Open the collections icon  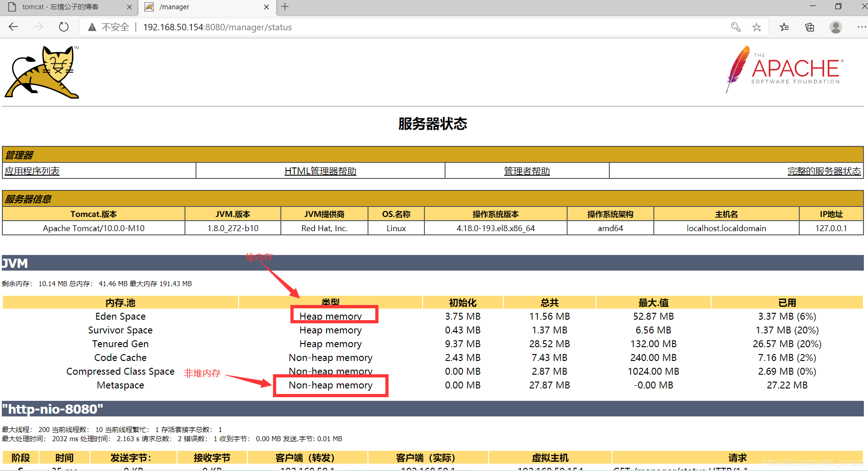pos(810,27)
